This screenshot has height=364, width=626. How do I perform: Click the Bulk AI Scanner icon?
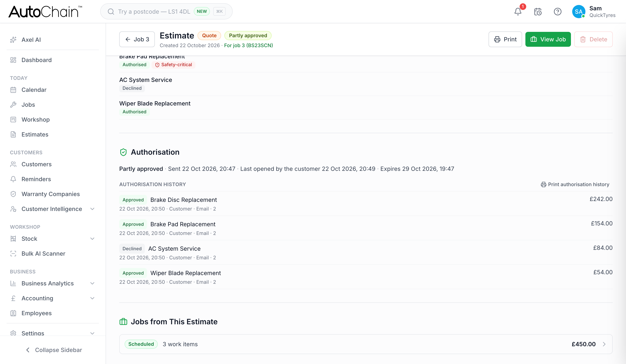pos(13,254)
